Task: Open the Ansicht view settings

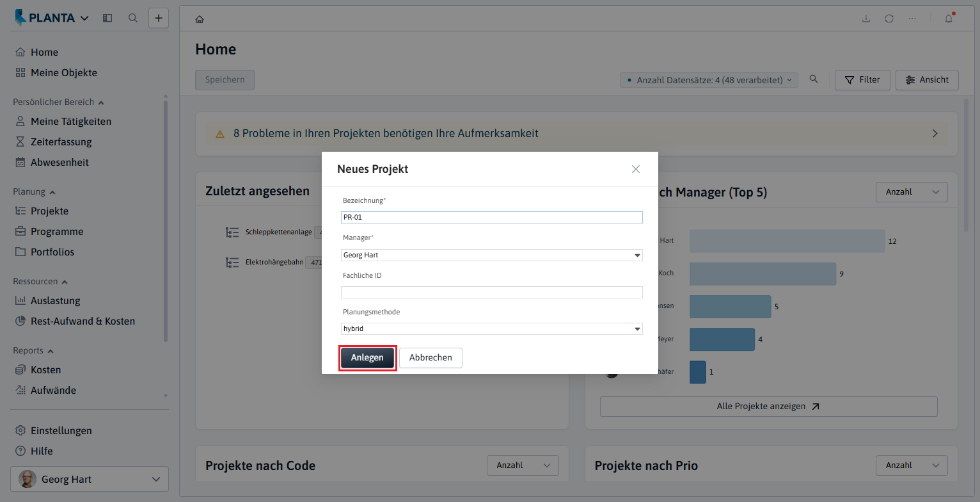Action: click(927, 80)
